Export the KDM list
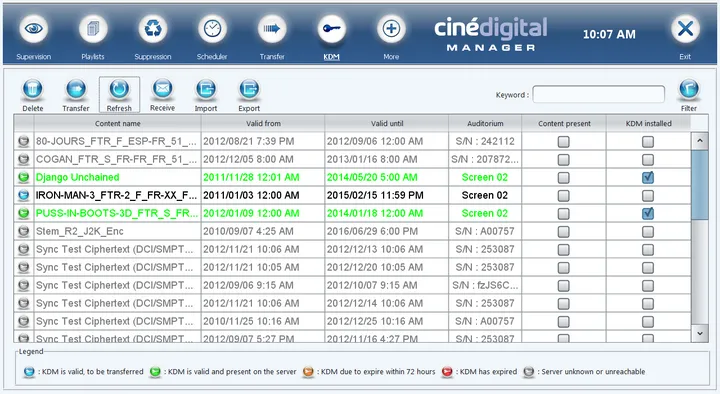The width and height of the screenshot is (720, 394). [x=249, y=89]
